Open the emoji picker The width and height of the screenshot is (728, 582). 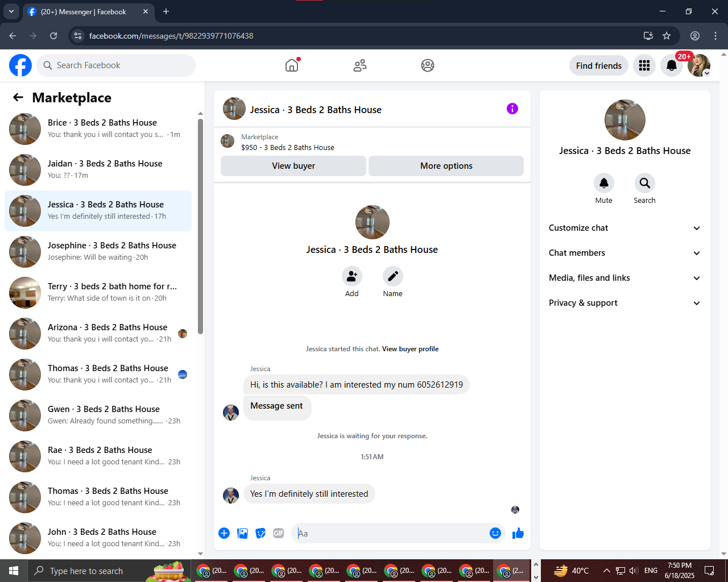495,533
